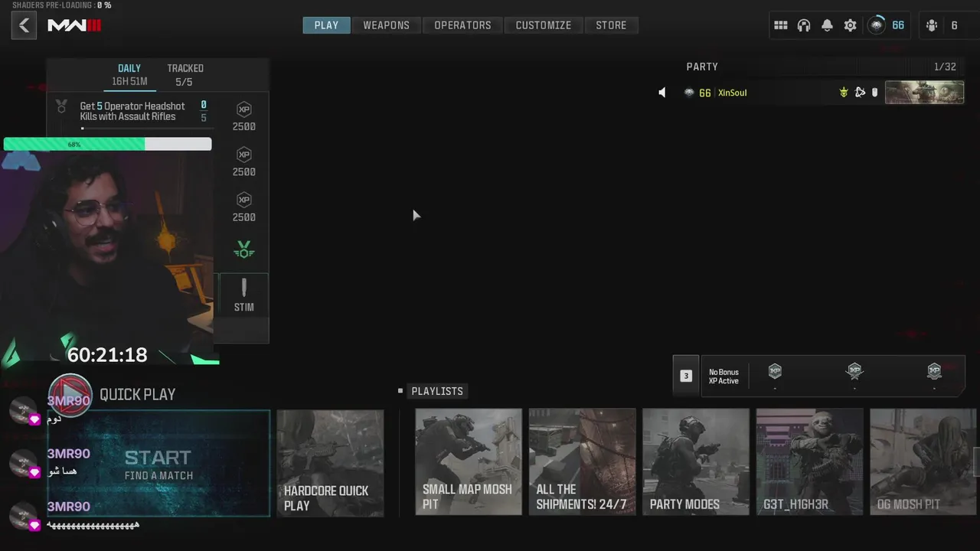980x551 pixels.
Task: Click the challenge progress 0 of 5 counter
Action: (x=204, y=111)
